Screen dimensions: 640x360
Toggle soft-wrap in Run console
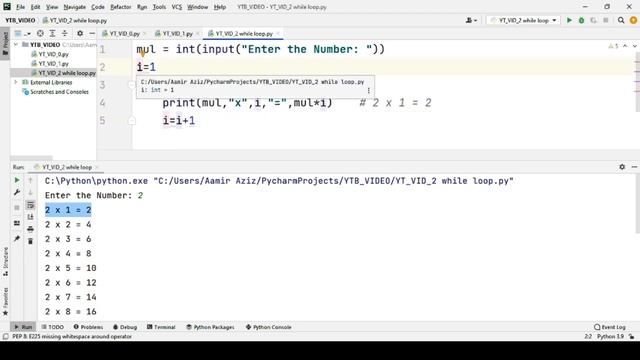click(30, 205)
